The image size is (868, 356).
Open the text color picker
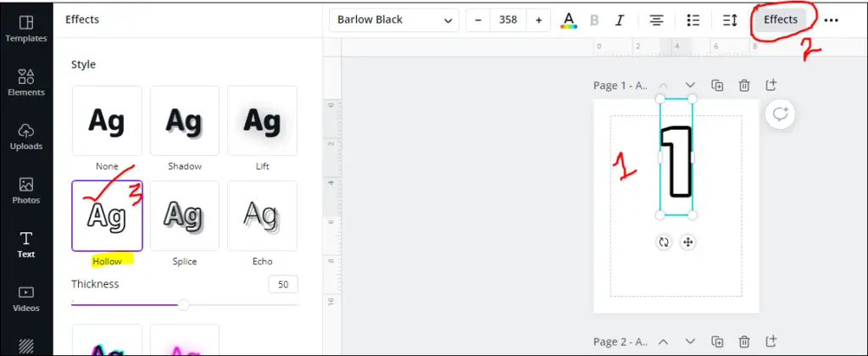pos(569,20)
